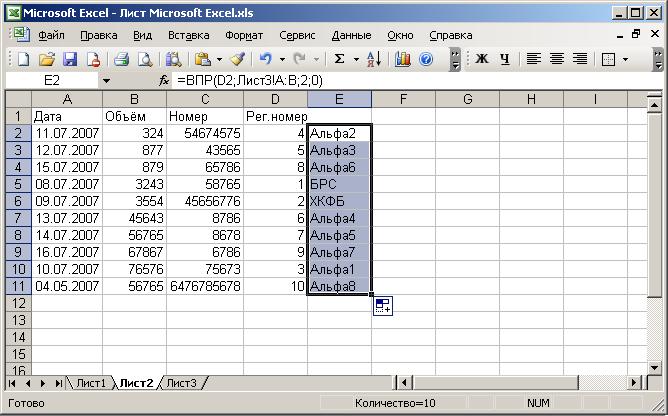Click the New workbook icon

pyautogui.click(x=24, y=59)
